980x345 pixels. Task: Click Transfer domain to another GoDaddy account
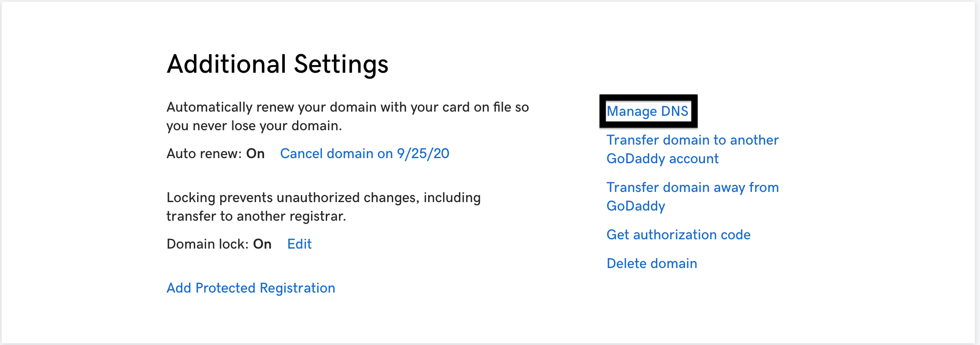692,149
